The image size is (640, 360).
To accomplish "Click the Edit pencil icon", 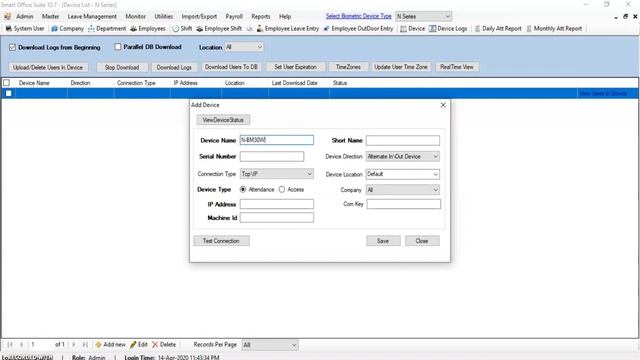I will pyautogui.click(x=133, y=344).
